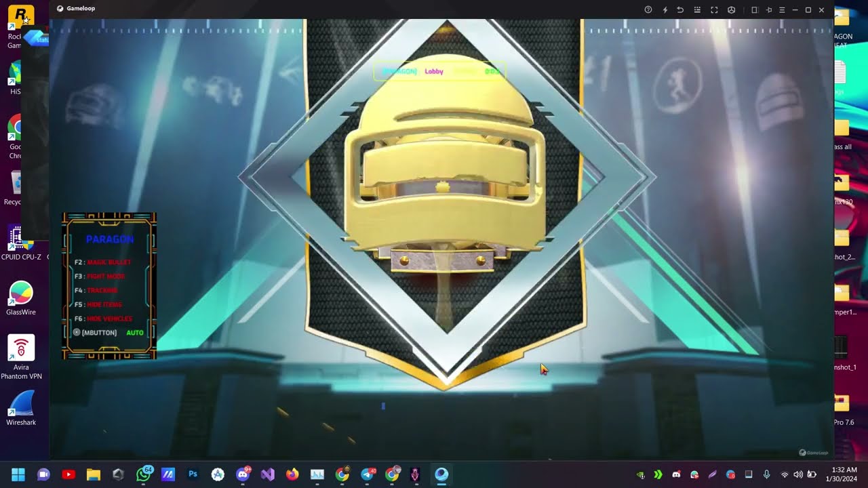Open Visual Studio from the taskbar

click(x=267, y=474)
